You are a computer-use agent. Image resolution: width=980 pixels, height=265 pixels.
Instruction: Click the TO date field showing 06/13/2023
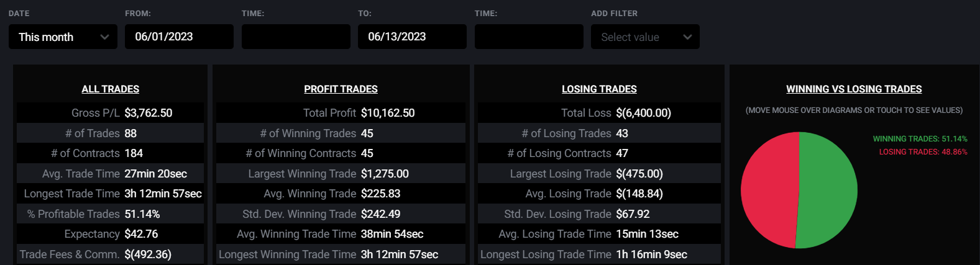[412, 37]
